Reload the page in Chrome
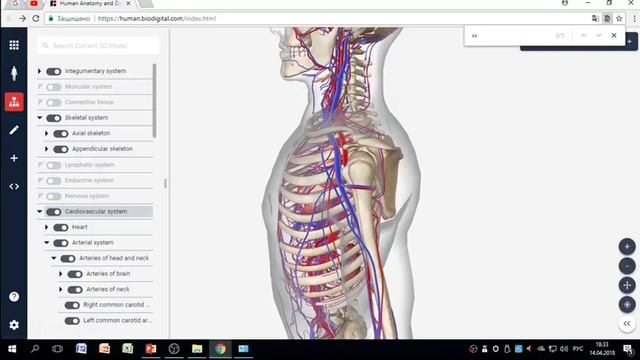 coord(36,18)
